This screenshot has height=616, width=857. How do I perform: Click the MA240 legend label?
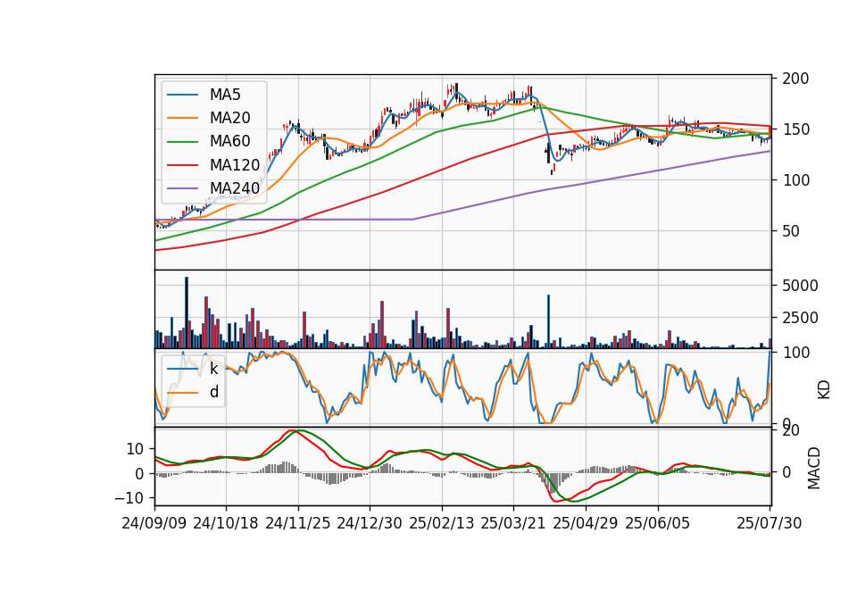tap(235, 188)
